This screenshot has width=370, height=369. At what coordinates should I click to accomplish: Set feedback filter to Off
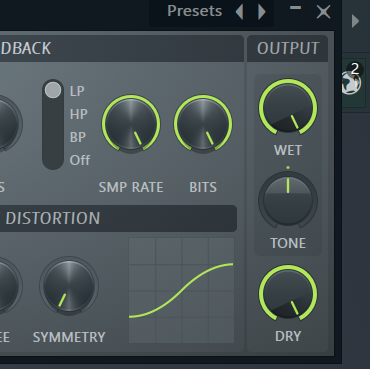pos(80,160)
